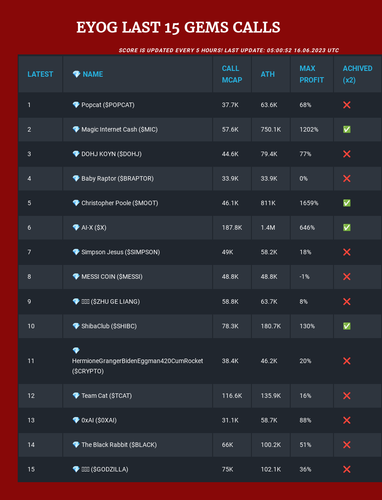Click the 750.1K ATH value
Image resolution: width=382 pixels, height=500 pixels.
pos(271,129)
